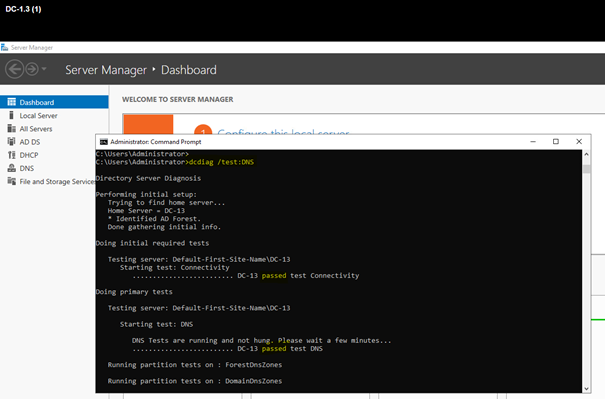Click the forward navigation arrow in Server Manager
This screenshot has width=605, height=399.
tap(32, 69)
